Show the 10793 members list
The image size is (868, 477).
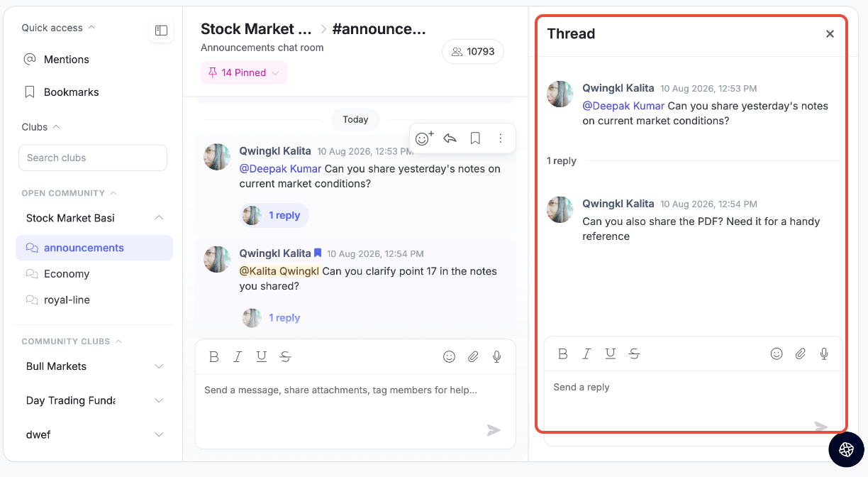tap(473, 52)
